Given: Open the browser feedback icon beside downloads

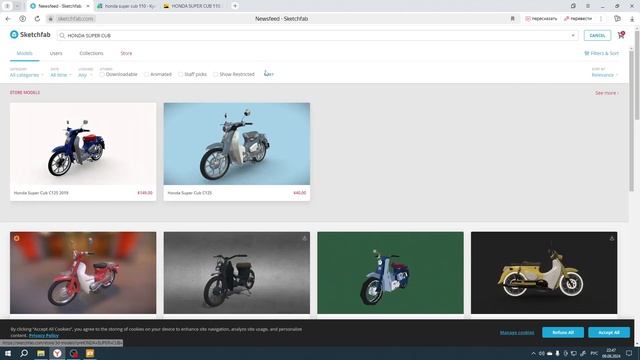Looking at the screenshot, I should coord(617,19).
